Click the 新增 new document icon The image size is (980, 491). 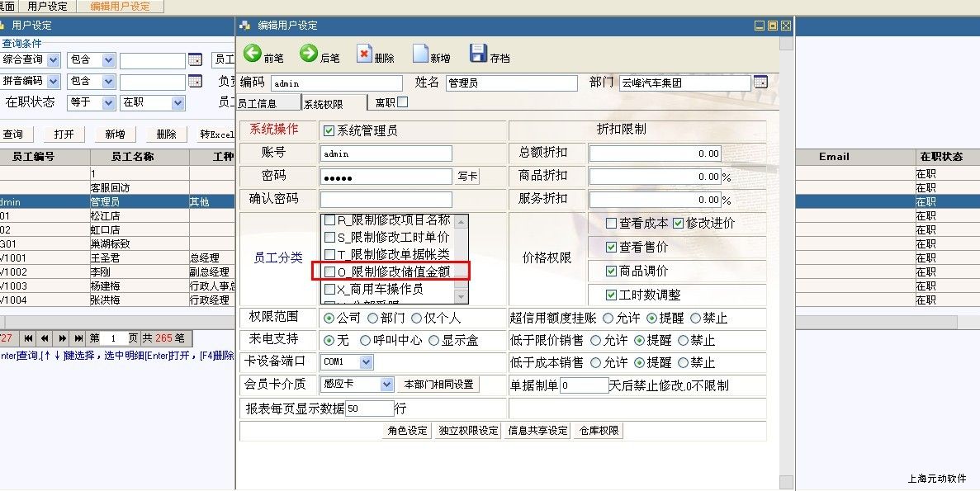(420, 54)
